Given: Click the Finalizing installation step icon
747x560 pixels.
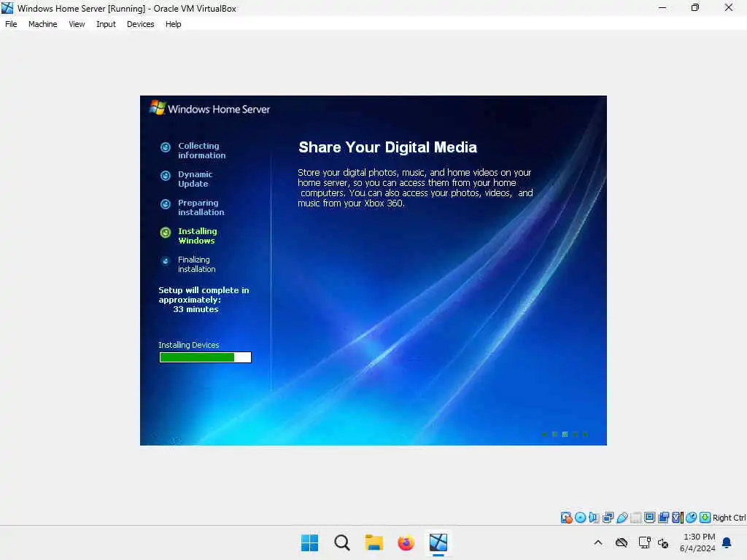Looking at the screenshot, I should pyautogui.click(x=166, y=261).
